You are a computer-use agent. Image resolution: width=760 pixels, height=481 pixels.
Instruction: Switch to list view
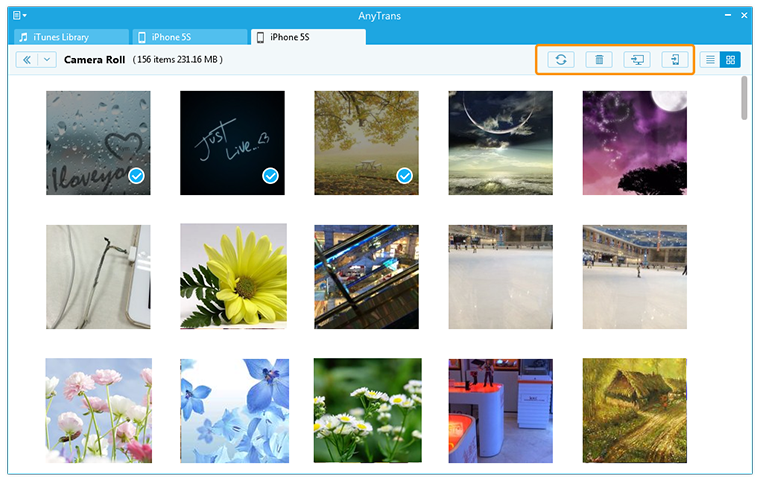tap(711, 60)
